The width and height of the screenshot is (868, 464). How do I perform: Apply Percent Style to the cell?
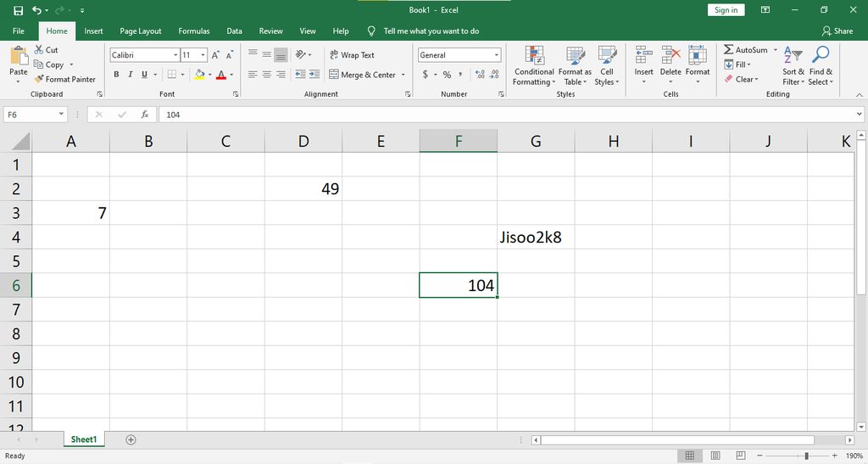[447, 74]
